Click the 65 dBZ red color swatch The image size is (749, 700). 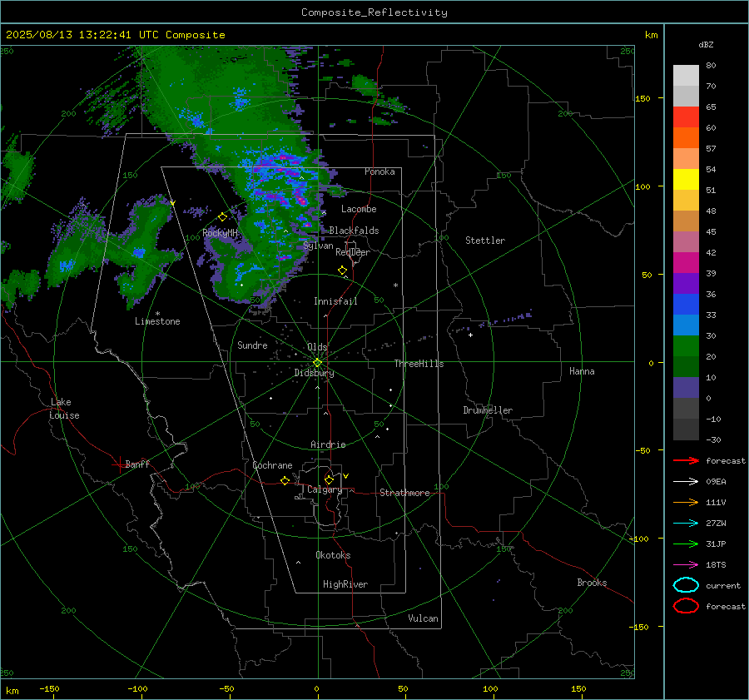[x=686, y=117]
